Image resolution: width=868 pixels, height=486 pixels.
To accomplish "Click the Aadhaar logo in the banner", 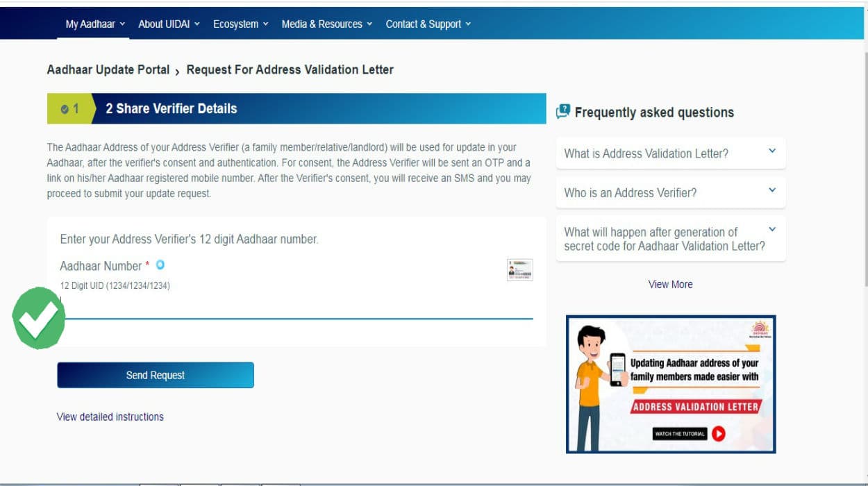I will (760, 329).
